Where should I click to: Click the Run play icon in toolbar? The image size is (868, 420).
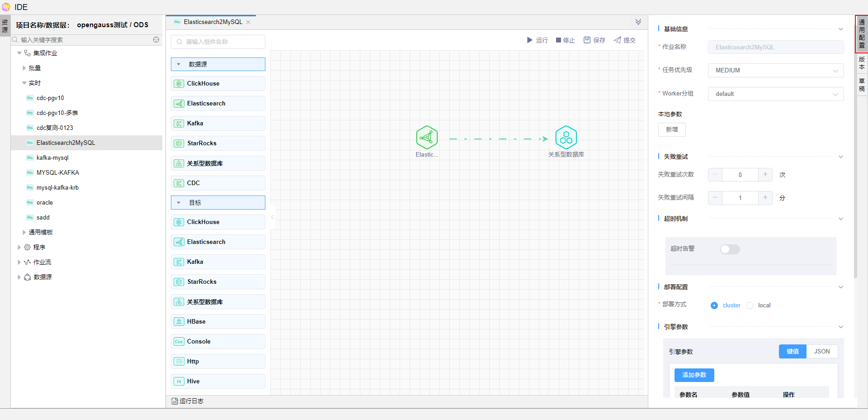click(529, 40)
